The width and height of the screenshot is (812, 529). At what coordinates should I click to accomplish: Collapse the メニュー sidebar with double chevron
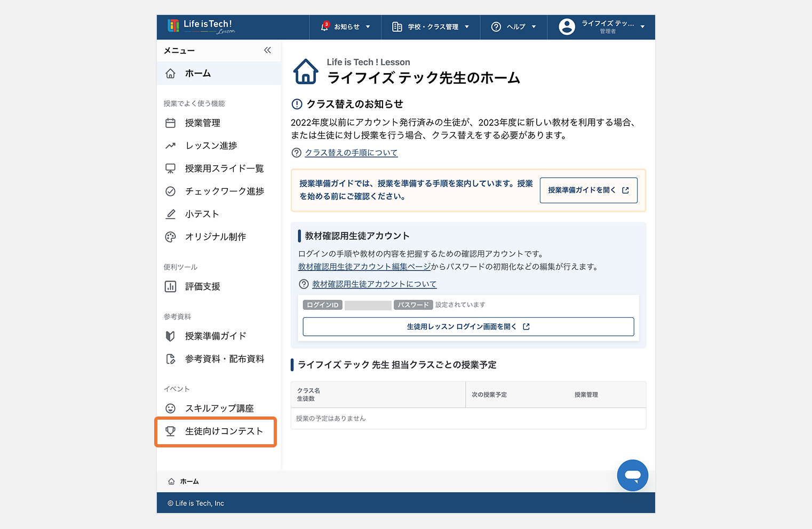coord(267,50)
